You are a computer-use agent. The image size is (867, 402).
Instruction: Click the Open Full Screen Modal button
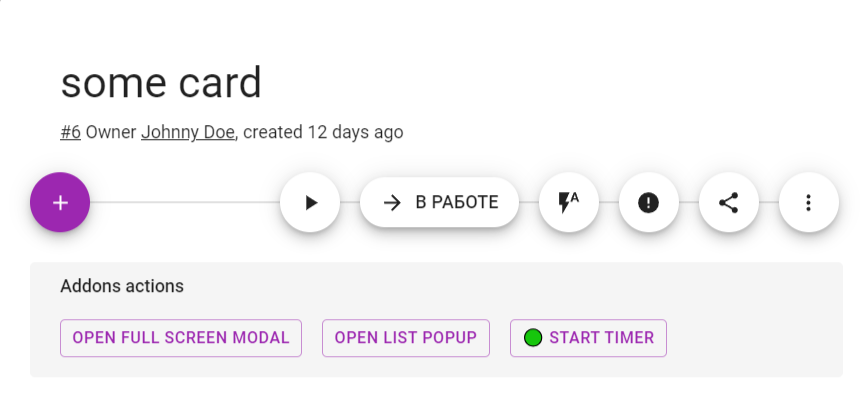tap(181, 338)
